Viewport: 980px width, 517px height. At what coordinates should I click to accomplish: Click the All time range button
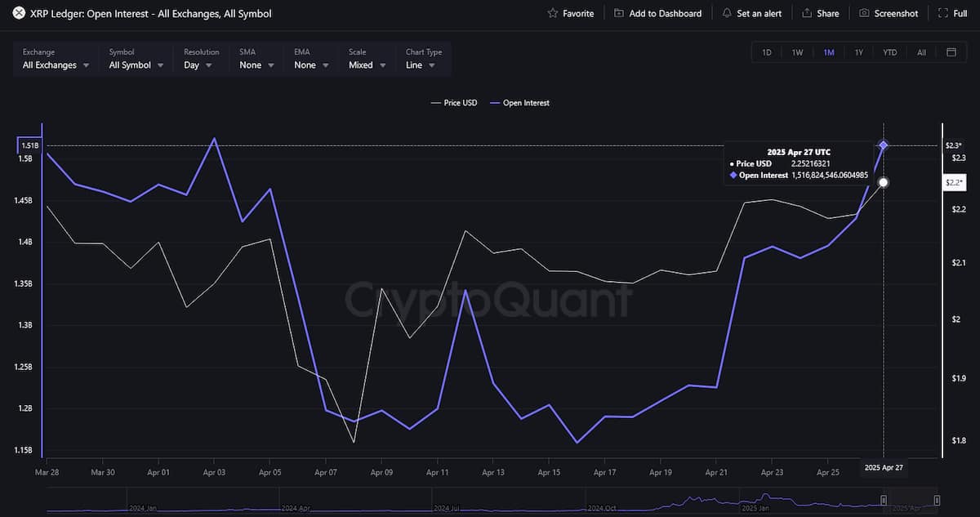click(921, 51)
